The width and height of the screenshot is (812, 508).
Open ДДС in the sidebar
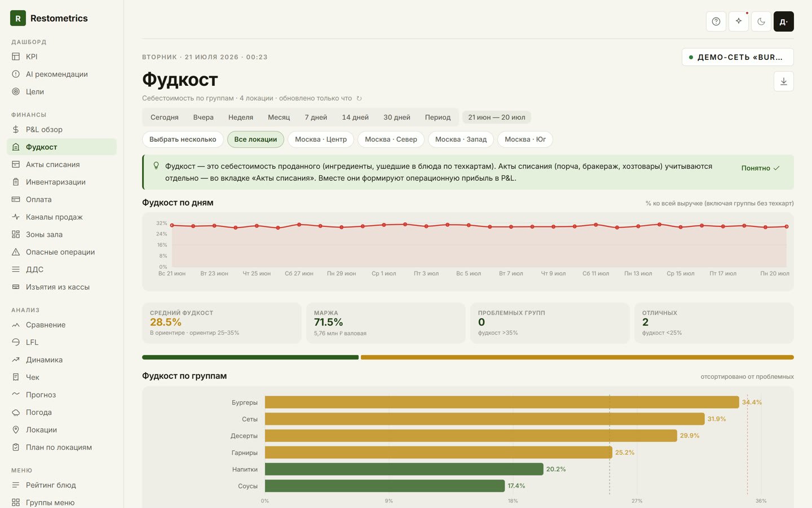tap(62, 269)
